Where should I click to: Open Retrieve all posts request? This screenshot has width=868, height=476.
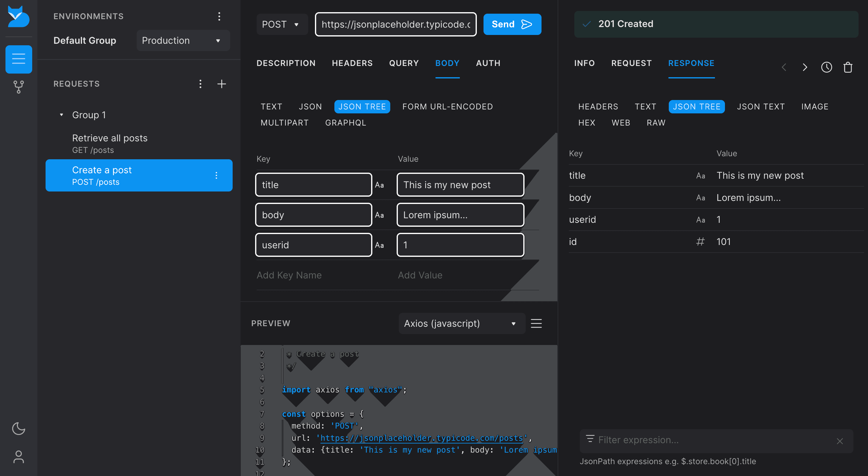[x=139, y=144]
